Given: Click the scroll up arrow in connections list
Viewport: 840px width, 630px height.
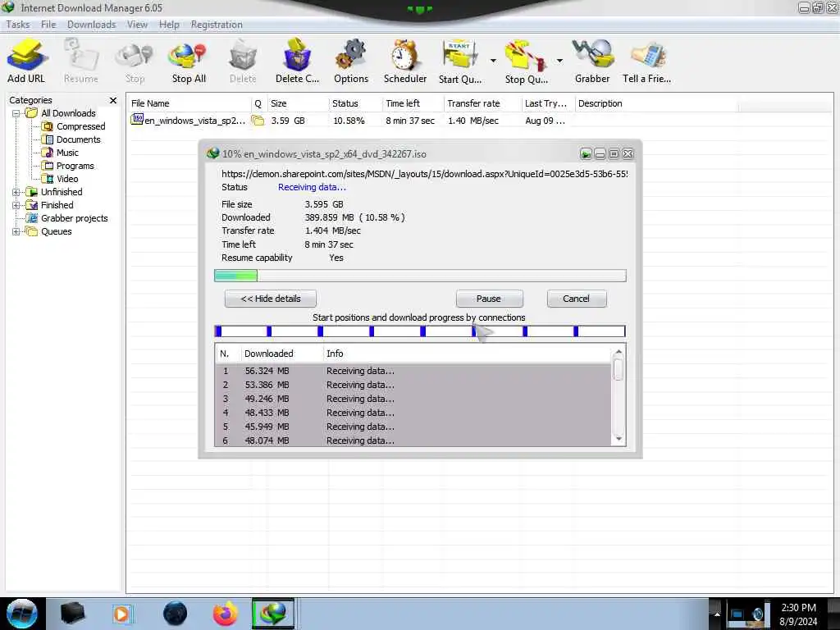Looking at the screenshot, I should pyautogui.click(x=619, y=352).
